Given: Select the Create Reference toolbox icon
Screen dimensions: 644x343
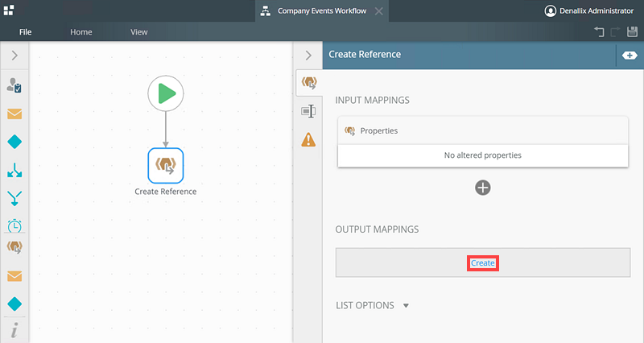Looking at the screenshot, I should point(14,247).
